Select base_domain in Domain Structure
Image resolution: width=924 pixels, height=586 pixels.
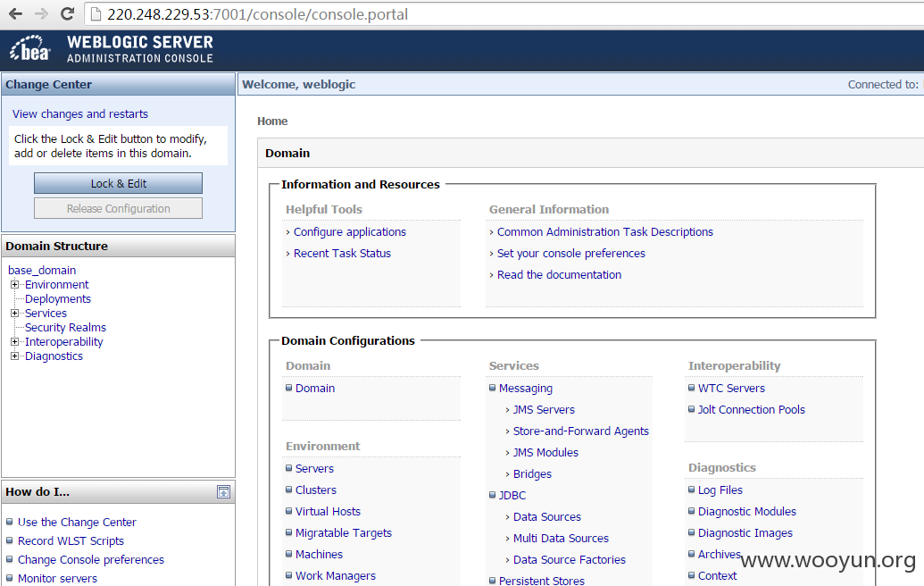coord(42,270)
